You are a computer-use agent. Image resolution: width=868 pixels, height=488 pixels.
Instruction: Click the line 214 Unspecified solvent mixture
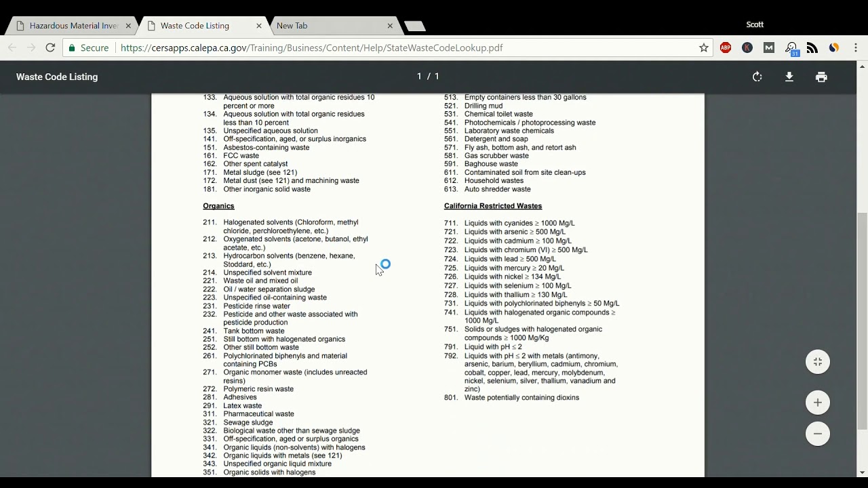[x=258, y=272]
